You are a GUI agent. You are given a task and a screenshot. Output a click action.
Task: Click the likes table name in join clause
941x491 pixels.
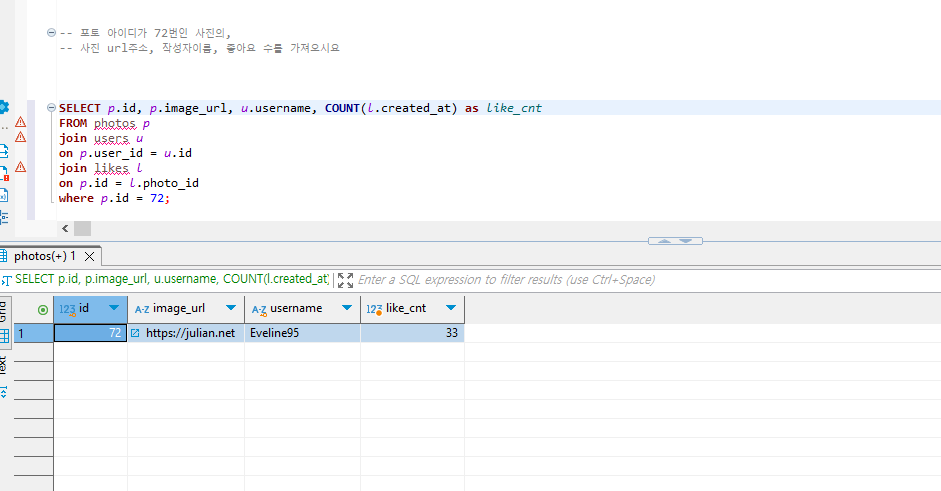click(111, 168)
